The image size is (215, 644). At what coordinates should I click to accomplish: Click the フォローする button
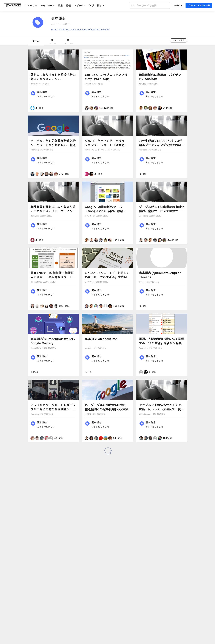coord(178,40)
